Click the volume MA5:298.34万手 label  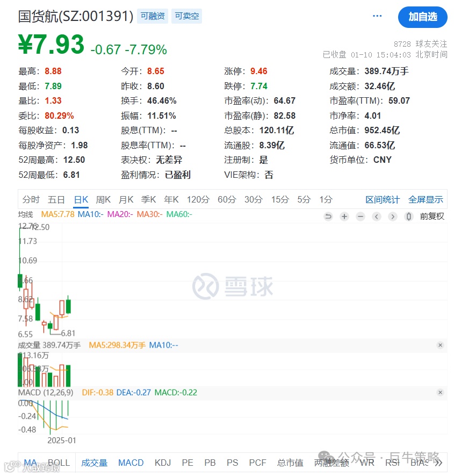117,345
